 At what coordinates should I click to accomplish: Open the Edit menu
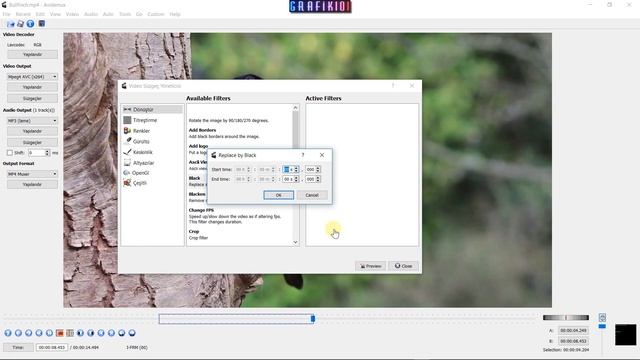click(40, 14)
